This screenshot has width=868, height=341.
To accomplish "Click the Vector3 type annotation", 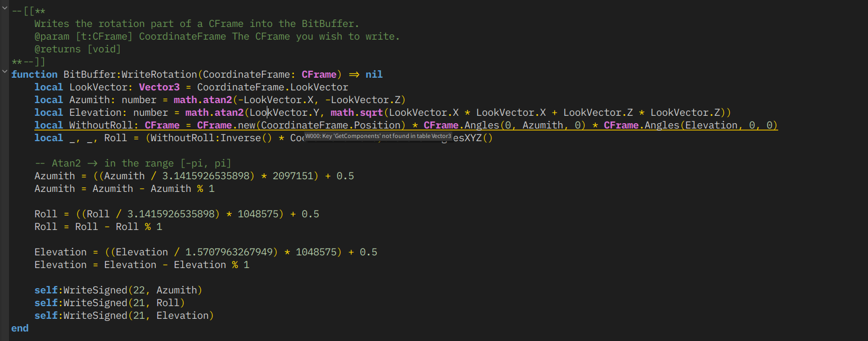I will tap(159, 87).
